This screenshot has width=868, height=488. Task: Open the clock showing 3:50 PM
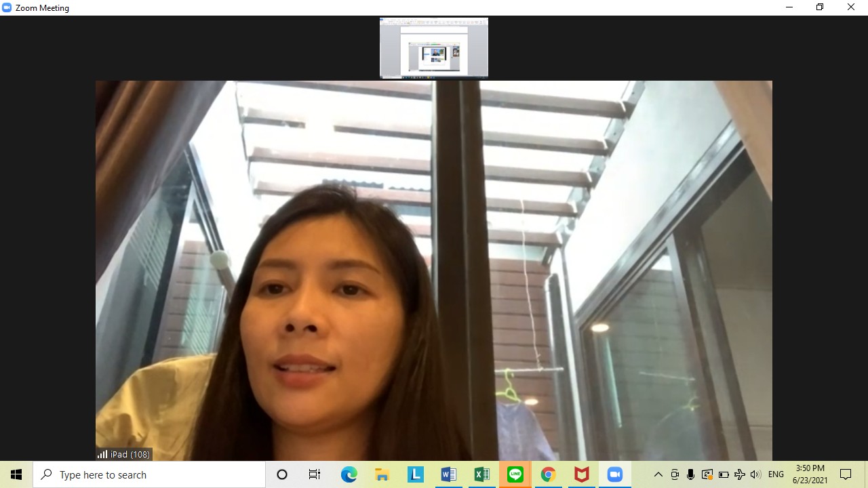pos(810,474)
